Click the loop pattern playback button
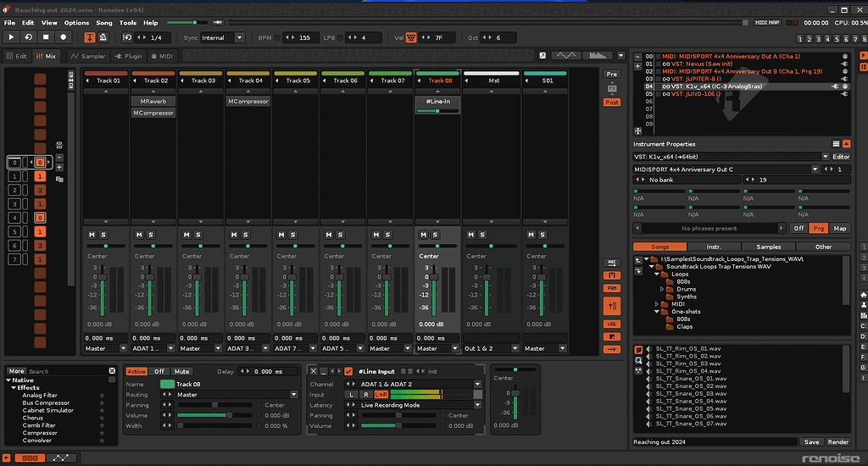Screen dimensions: 868x466 pyautogui.click(x=28, y=37)
